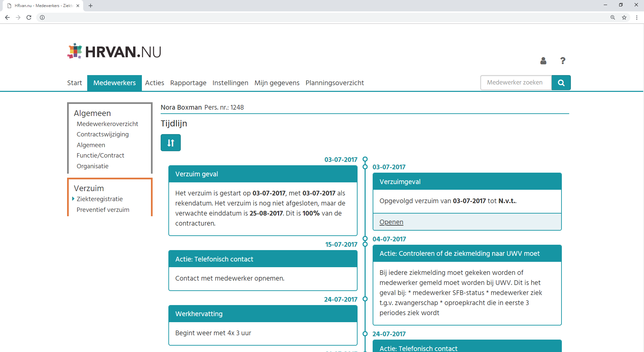Click the HRVAN.NU logo

[x=114, y=51]
